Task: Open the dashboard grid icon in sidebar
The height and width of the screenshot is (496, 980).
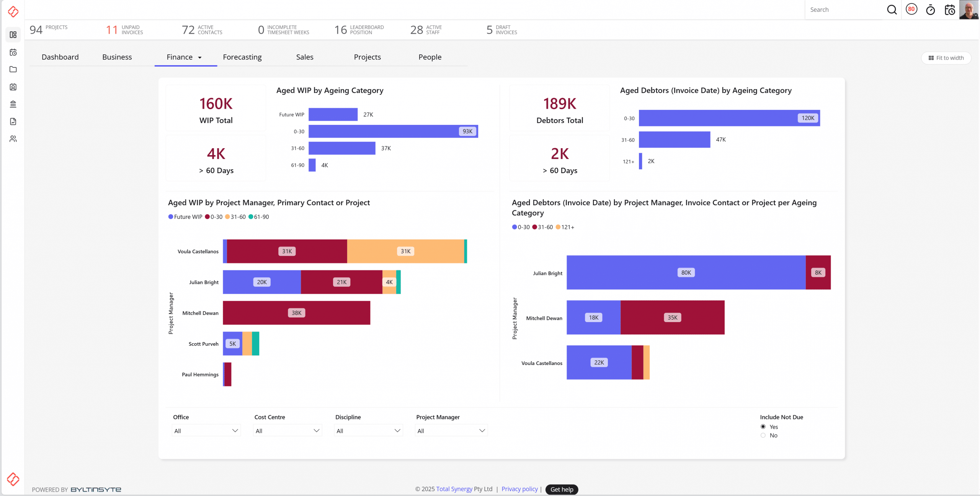Action: click(x=13, y=35)
